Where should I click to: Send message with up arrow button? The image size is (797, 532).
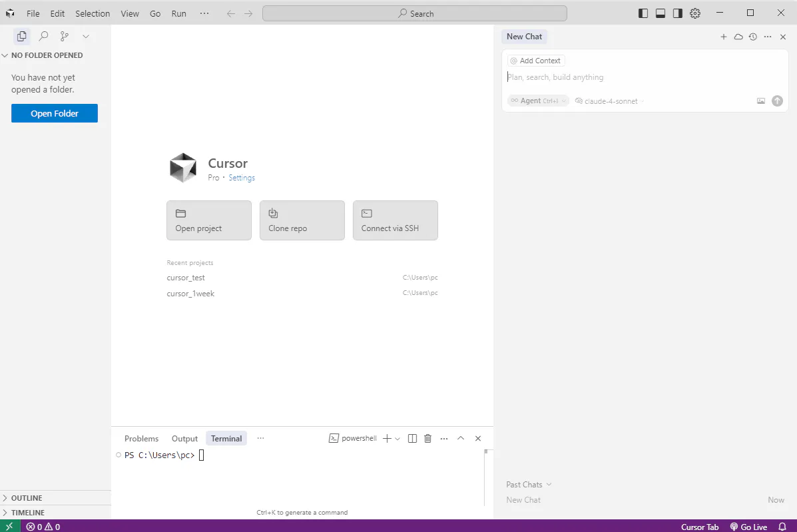[x=777, y=101]
